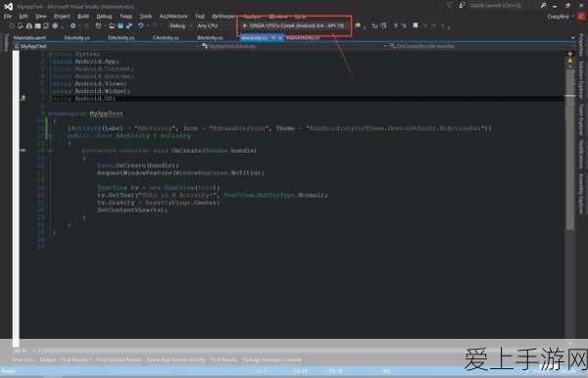
Task: Click the save all toolbar icon
Action: [x=129, y=25]
